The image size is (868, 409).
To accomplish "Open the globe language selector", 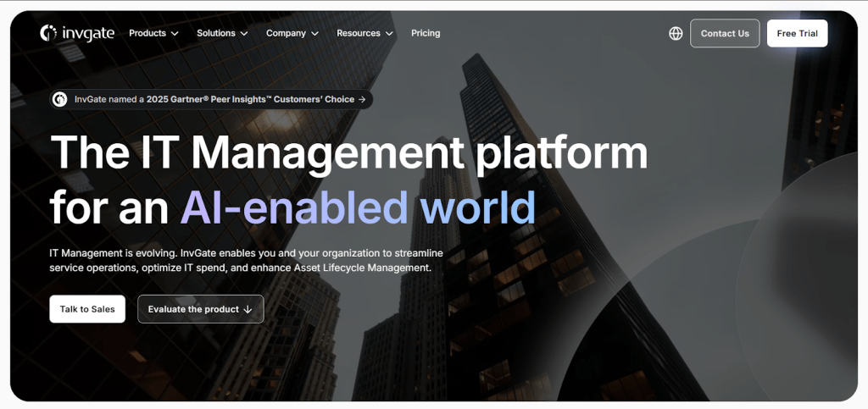I will click(676, 34).
